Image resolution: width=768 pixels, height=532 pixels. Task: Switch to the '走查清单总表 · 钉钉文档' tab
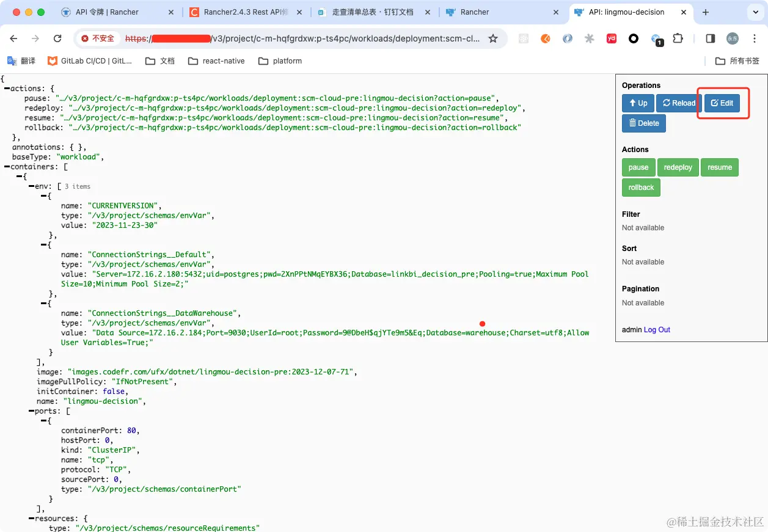point(373,12)
